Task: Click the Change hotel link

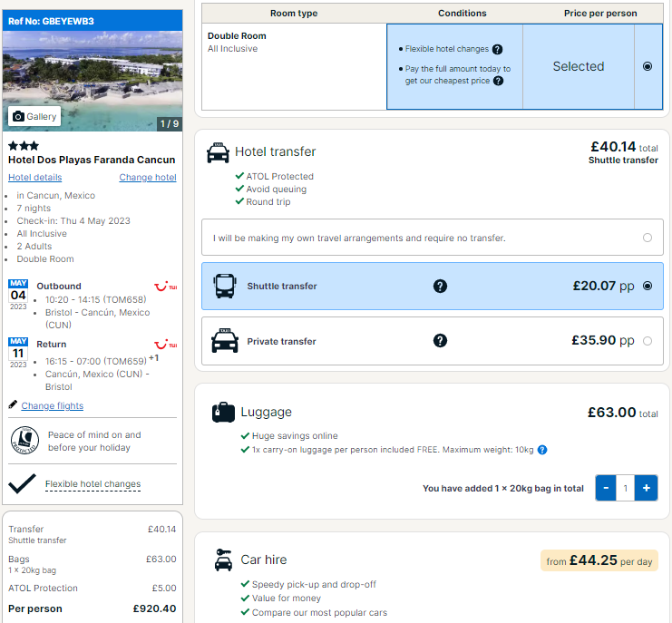Action: click(x=148, y=177)
